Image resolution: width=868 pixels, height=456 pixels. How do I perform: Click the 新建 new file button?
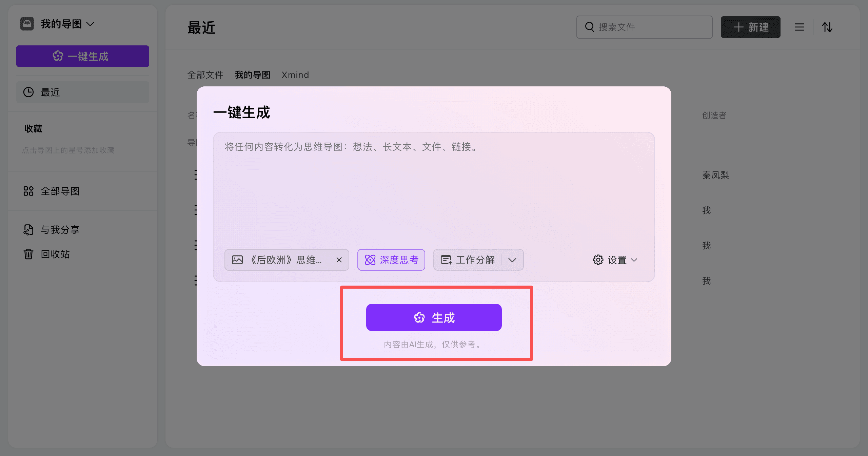pyautogui.click(x=750, y=27)
